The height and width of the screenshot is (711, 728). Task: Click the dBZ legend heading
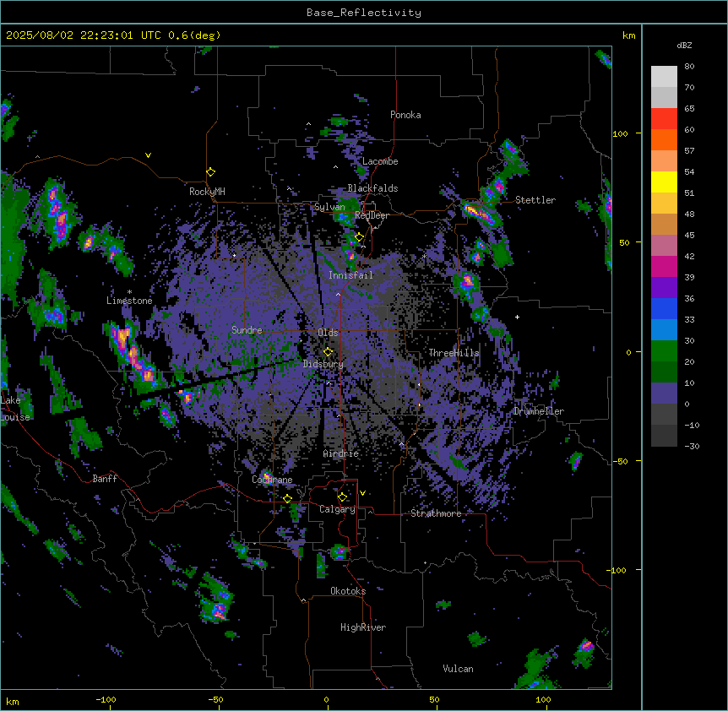(684, 45)
